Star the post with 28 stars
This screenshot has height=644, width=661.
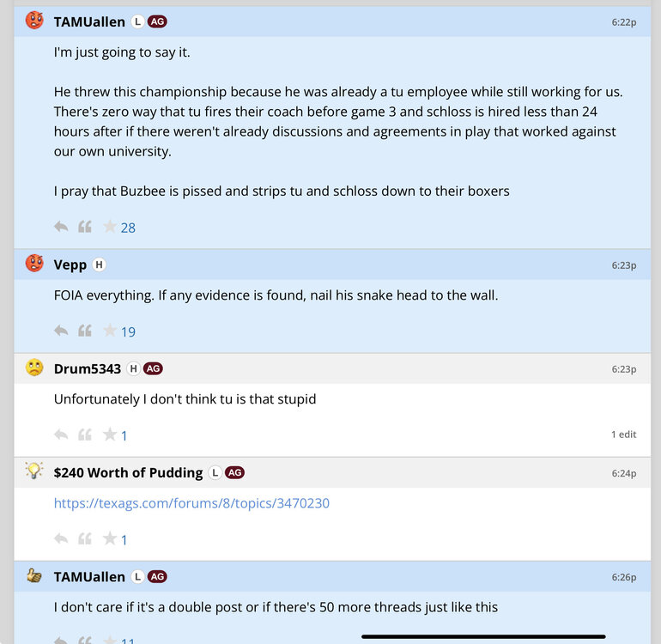[110, 227]
